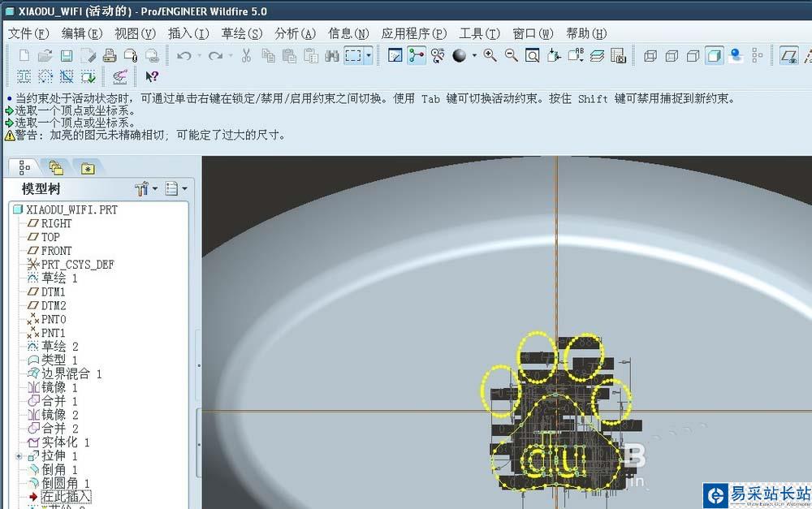Viewport: 812px width, 509px height.
Task: Click the reorient view icon
Action: click(x=554, y=55)
